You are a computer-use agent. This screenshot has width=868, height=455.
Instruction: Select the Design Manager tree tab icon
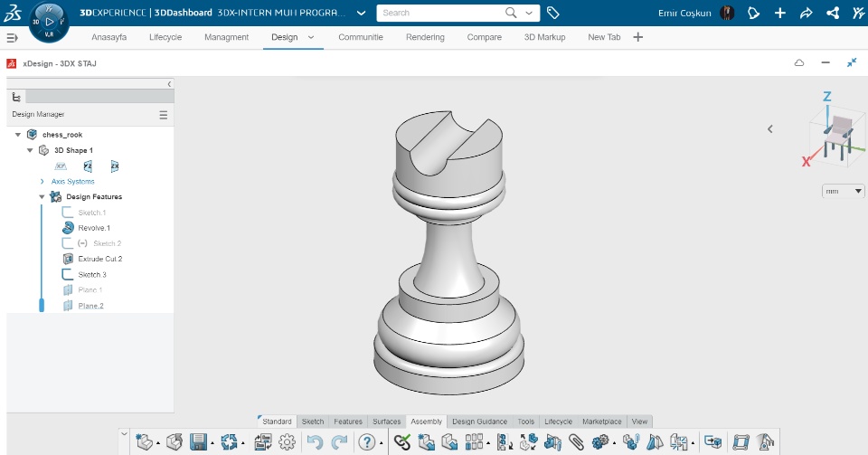16,98
